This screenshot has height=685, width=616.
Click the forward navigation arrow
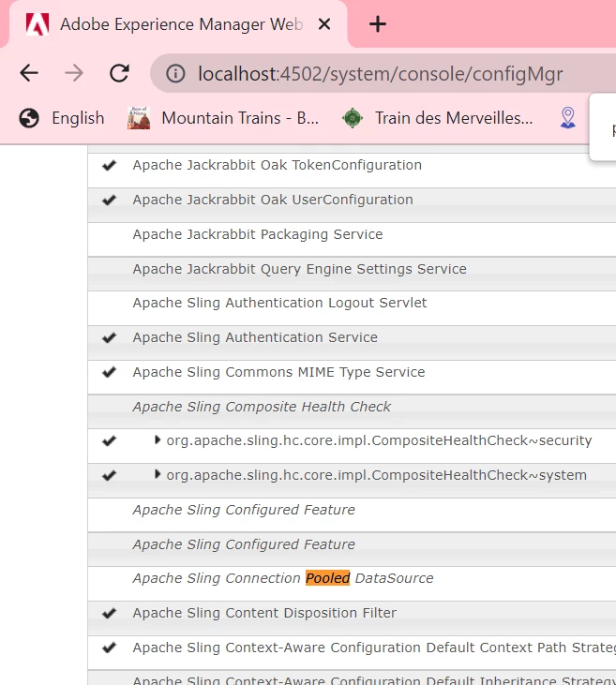pos(73,73)
